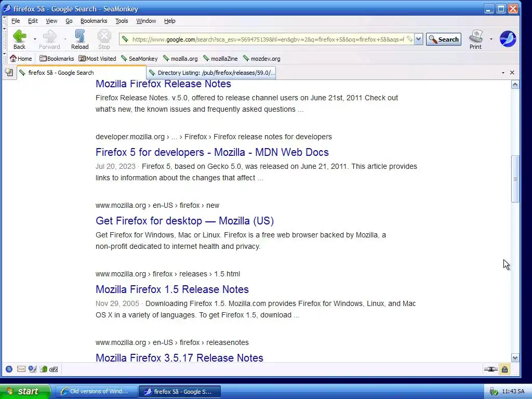Open the Tools menu
The height and width of the screenshot is (399, 532).
click(122, 21)
